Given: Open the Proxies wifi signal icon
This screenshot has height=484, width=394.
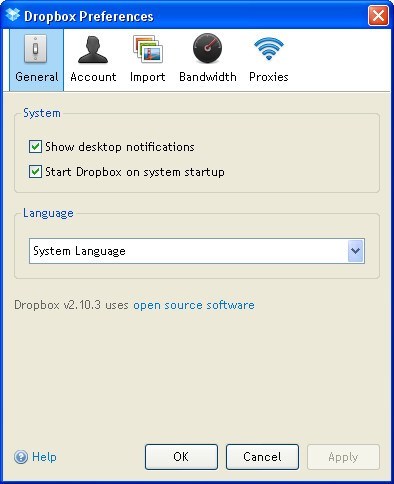Looking at the screenshot, I should 269,49.
